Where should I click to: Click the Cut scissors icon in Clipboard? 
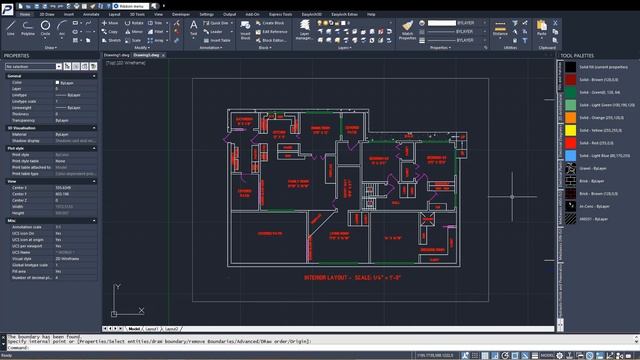[555, 23]
